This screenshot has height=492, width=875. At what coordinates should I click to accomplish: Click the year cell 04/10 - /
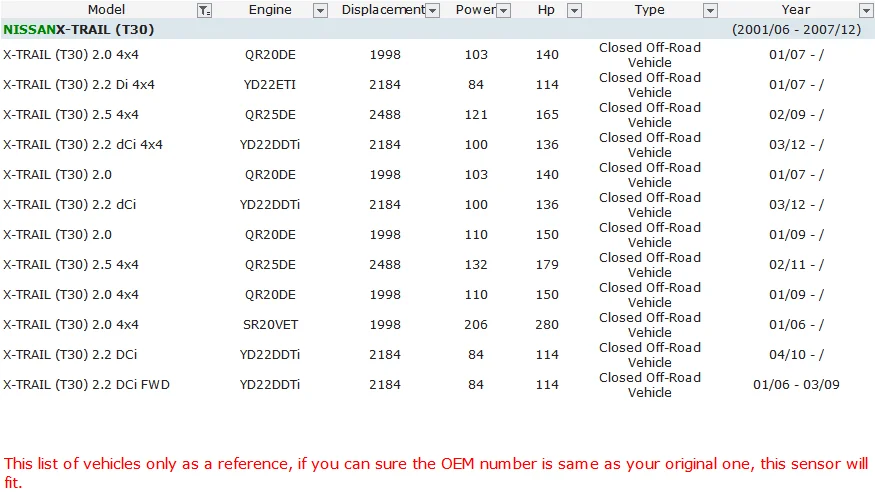[796, 355]
